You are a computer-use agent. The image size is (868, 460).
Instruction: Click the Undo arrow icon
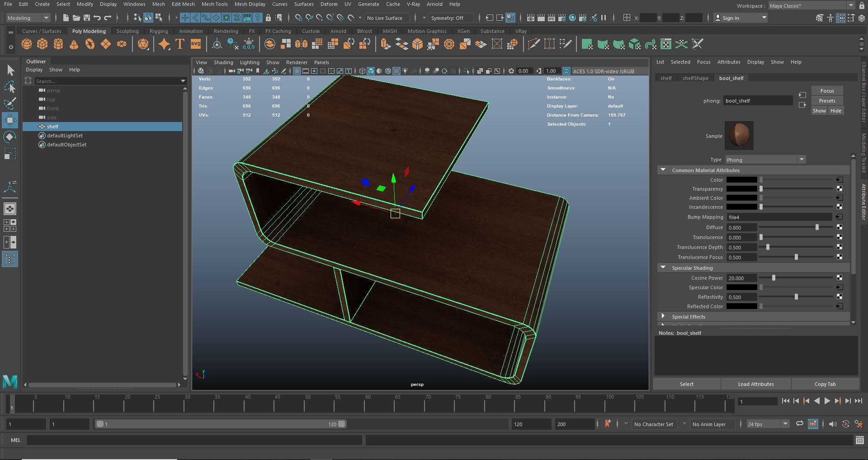click(x=97, y=18)
